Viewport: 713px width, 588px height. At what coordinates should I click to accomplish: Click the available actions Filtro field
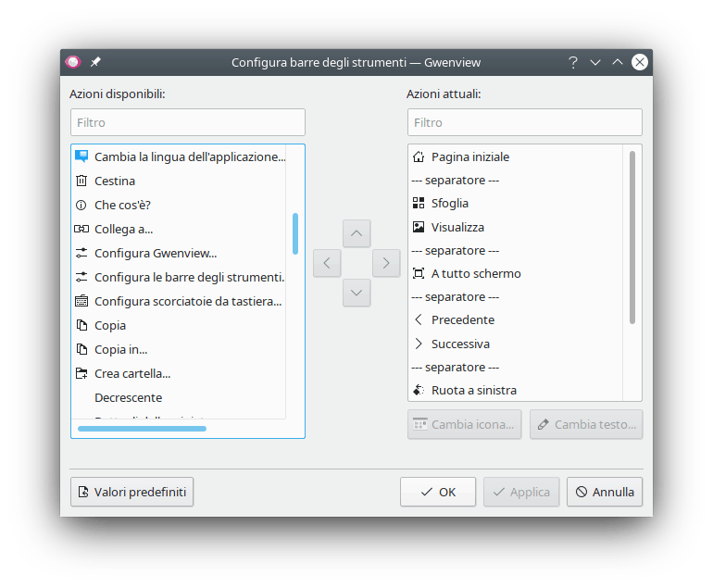pyautogui.click(x=188, y=122)
